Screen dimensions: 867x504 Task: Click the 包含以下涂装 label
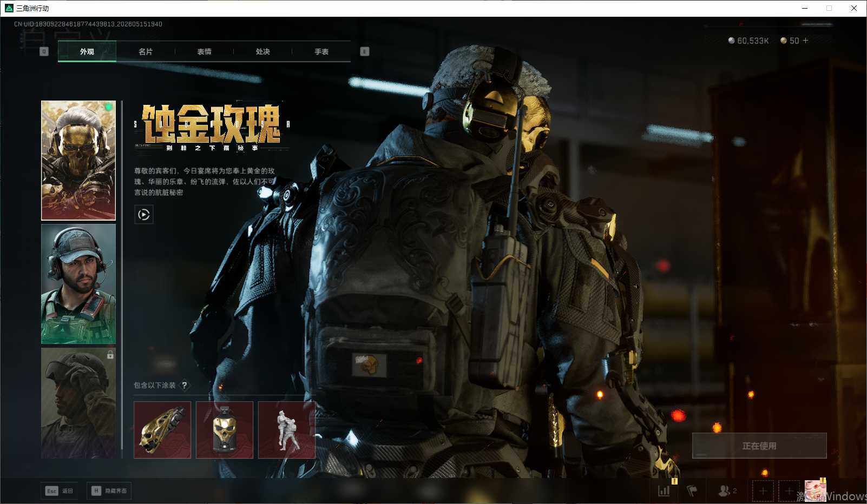pyautogui.click(x=155, y=385)
